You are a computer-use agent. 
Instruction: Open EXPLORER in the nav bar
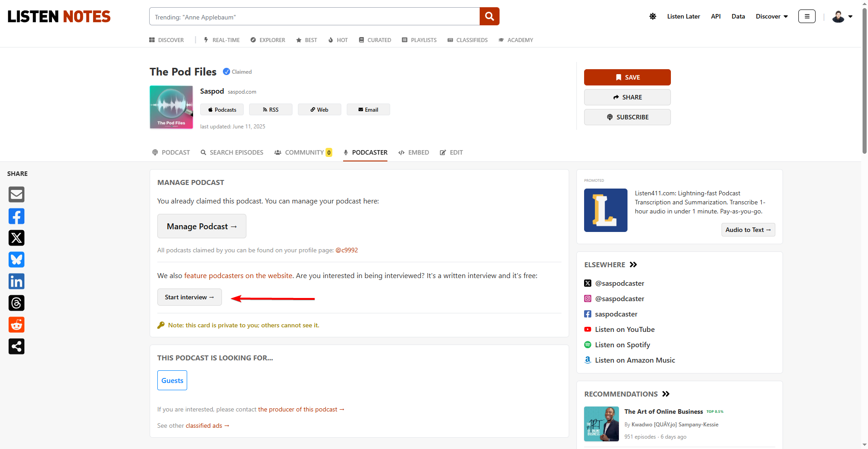268,40
